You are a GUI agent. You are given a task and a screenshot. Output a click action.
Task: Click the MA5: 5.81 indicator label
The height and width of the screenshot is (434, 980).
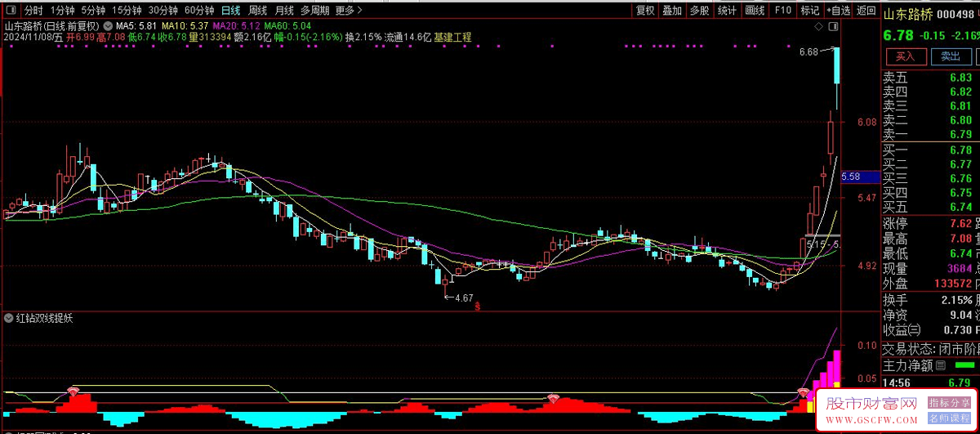138,26
